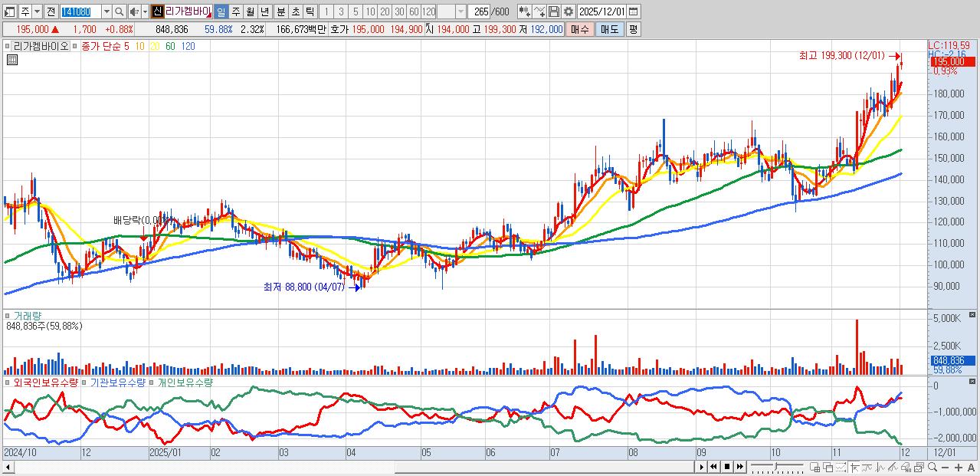
Task: Click the play button in the bottom playback bar
Action: click(x=702, y=467)
